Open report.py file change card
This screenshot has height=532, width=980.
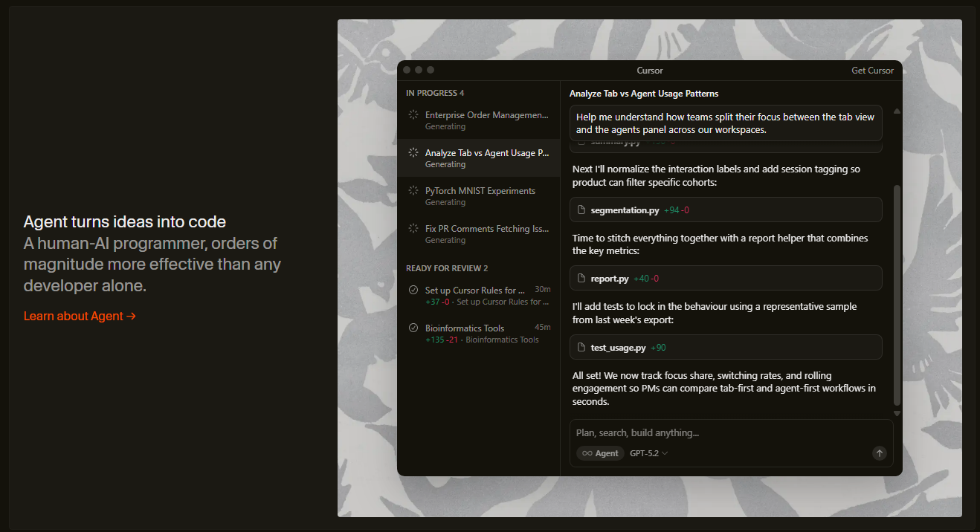point(726,278)
